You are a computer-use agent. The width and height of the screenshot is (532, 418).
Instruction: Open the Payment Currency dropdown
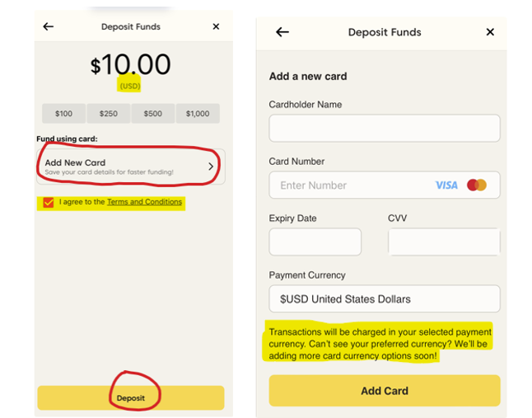tap(384, 298)
